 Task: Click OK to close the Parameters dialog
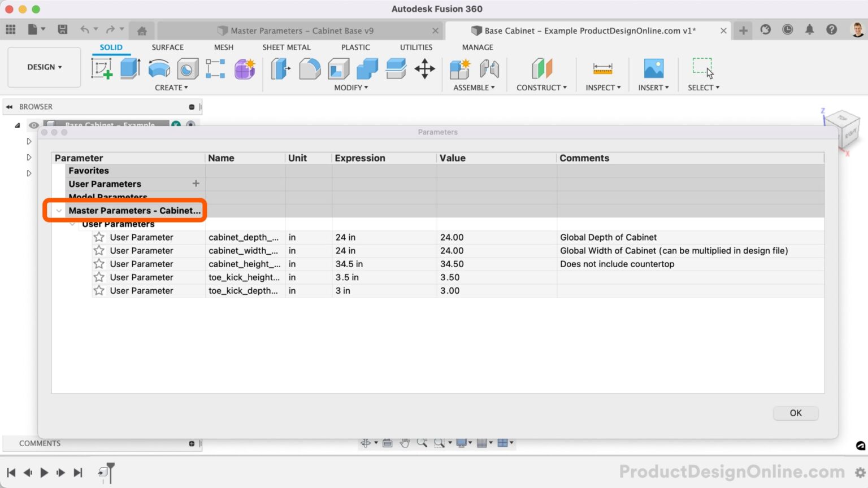coord(795,413)
